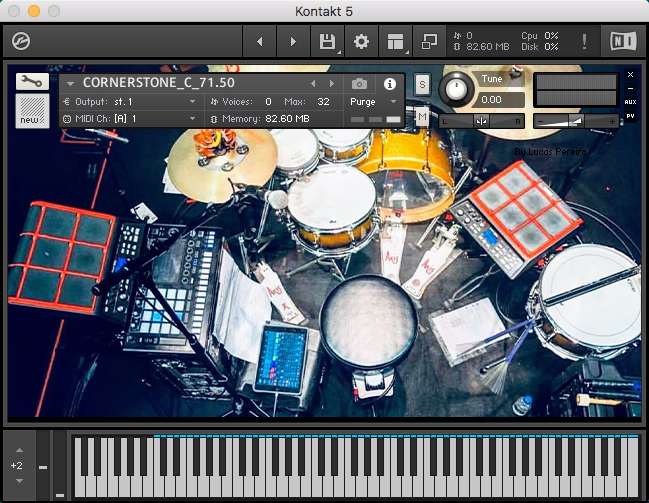Go to previous instrument with left arrow in toolbar
The height and width of the screenshot is (503, 649).
260,41
